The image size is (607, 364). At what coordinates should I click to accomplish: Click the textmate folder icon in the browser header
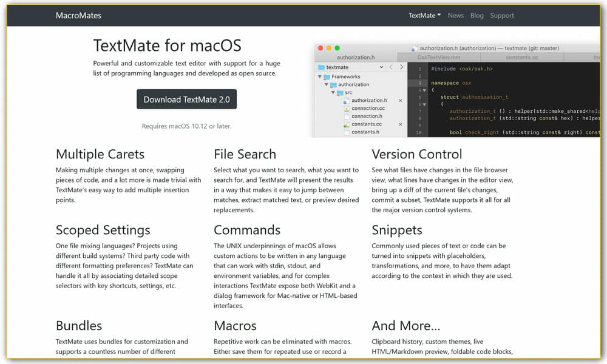click(x=321, y=67)
